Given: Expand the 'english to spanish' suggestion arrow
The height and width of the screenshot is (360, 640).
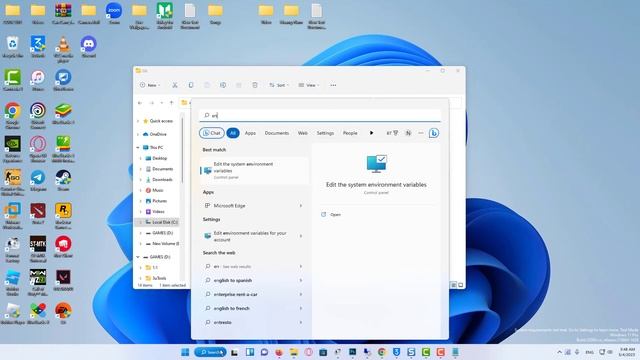Looking at the screenshot, I should (x=301, y=280).
